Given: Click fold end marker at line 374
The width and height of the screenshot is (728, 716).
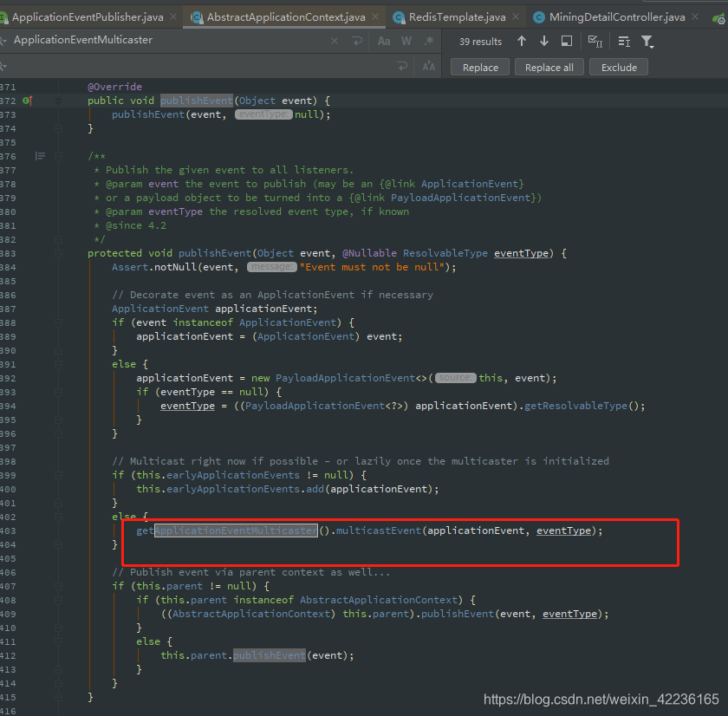Looking at the screenshot, I should click(58, 128).
